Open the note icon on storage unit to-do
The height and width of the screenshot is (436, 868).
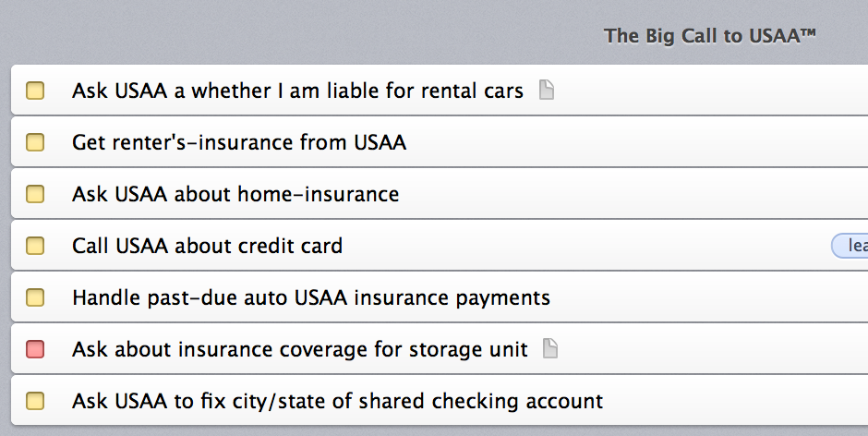point(550,348)
